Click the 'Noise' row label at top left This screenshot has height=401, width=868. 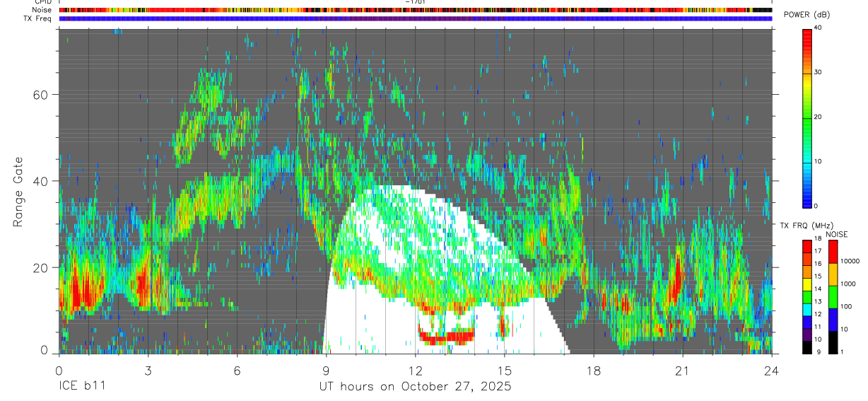coord(42,10)
